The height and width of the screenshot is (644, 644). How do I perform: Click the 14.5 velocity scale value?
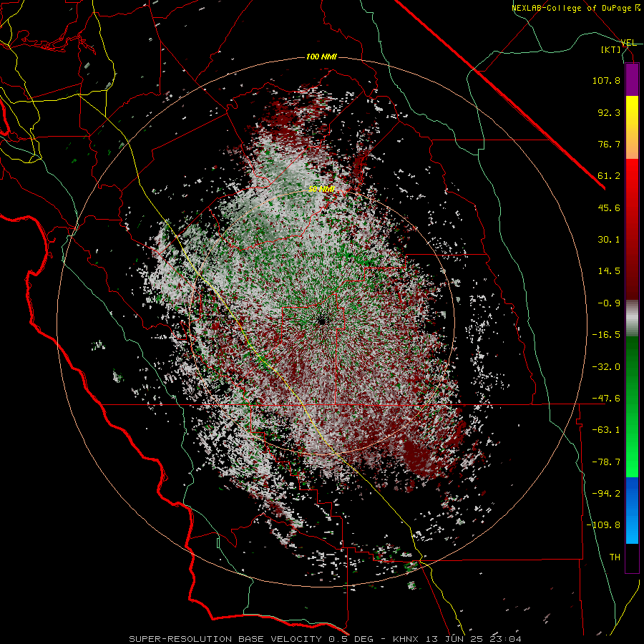coord(609,271)
